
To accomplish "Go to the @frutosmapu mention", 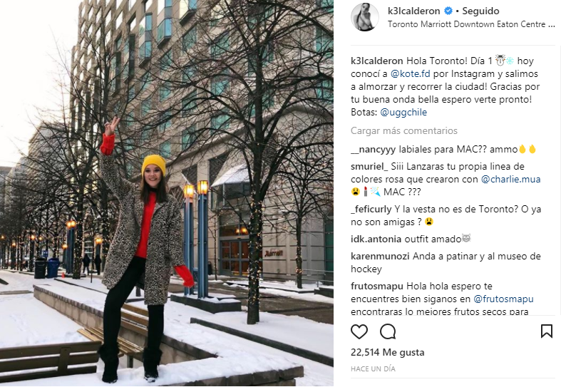I will (503, 299).
